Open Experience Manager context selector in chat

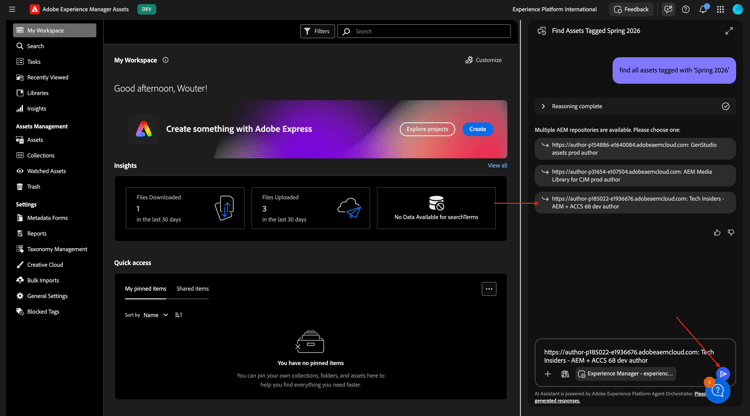tap(626, 374)
